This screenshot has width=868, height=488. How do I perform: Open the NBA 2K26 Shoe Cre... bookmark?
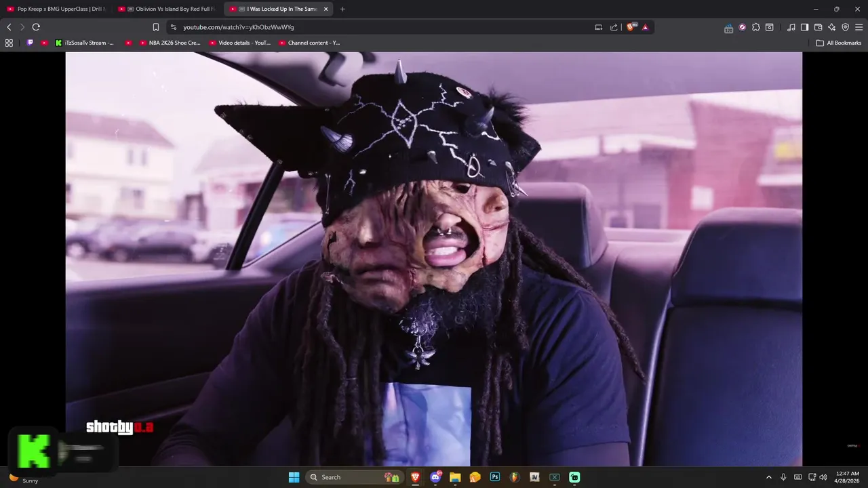[x=170, y=43]
